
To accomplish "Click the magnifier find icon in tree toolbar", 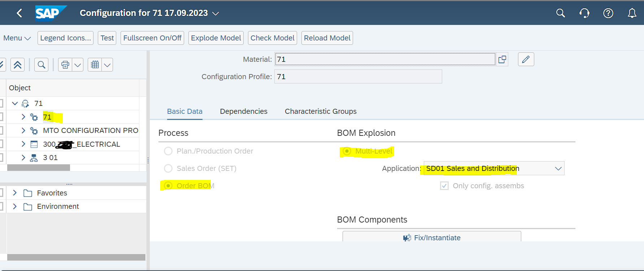I will [42, 65].
